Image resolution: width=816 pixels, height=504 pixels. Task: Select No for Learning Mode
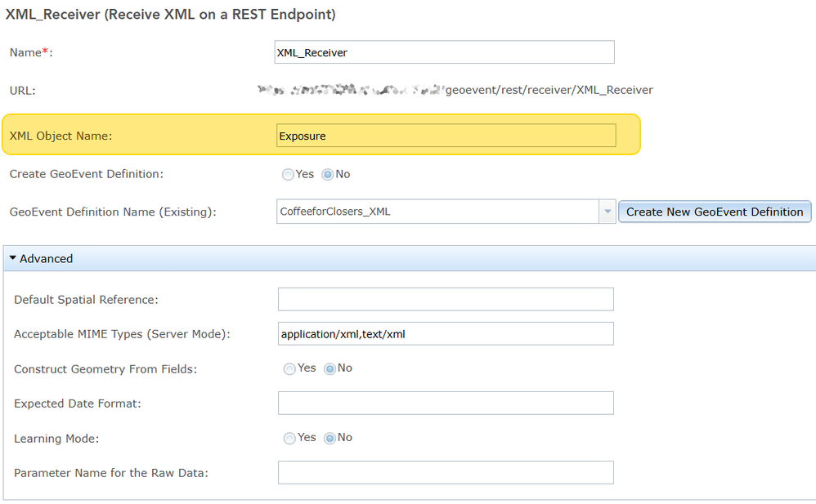click(x=330, y=439)
